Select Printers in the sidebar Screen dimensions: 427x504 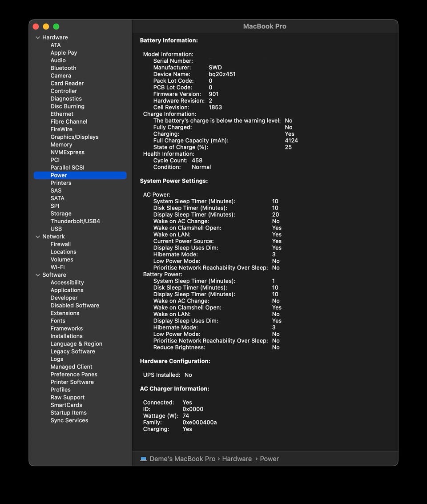click(x=61, y=183)
